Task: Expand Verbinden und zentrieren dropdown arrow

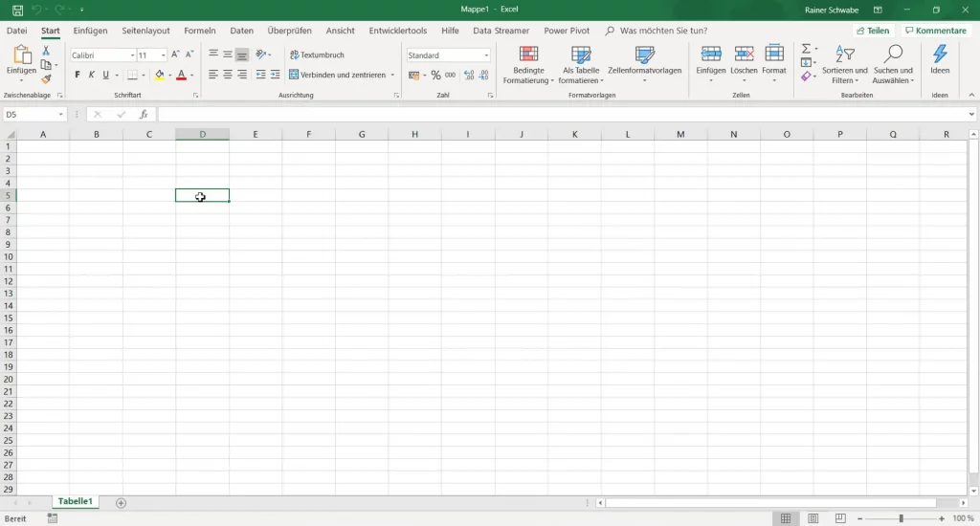Action: tap(392, 75)
